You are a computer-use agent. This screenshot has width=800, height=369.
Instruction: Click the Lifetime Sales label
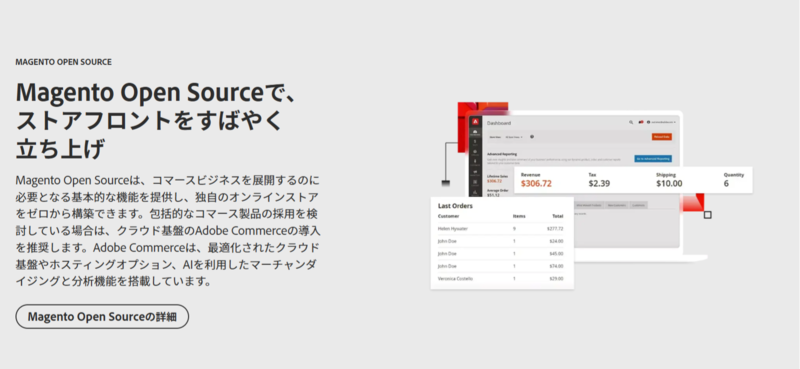(497, 176)
